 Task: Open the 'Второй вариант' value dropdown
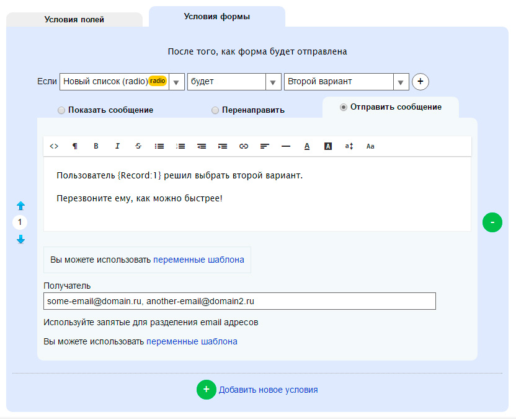(401, 82)
